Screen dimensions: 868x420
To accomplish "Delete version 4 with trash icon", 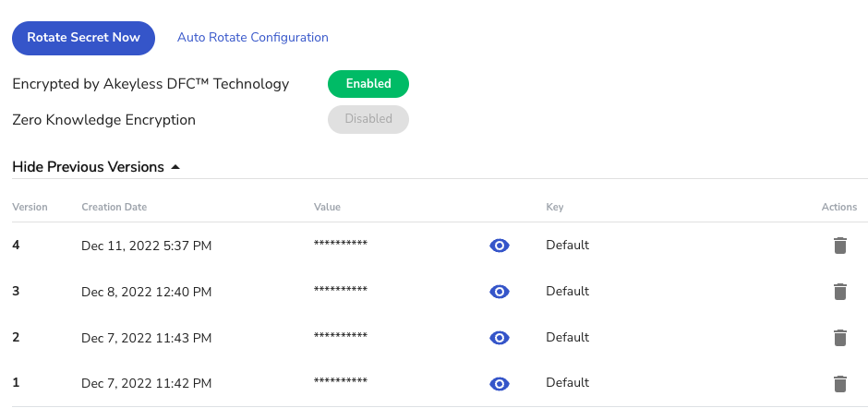I will click(839, 246).
